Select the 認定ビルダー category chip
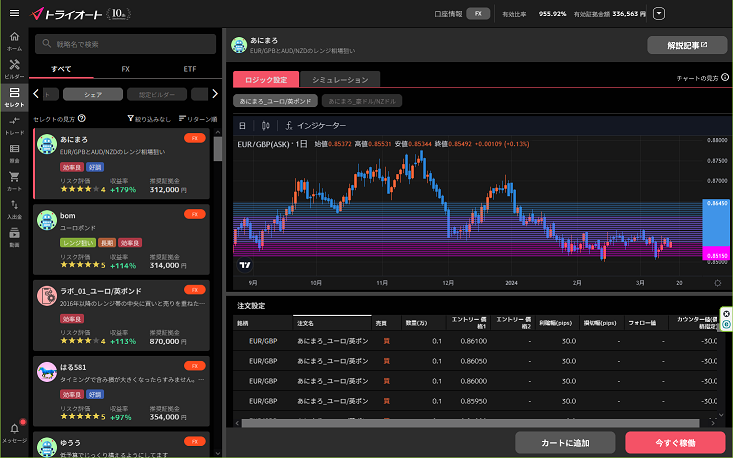Screen dimensions: 733x458 157,94
